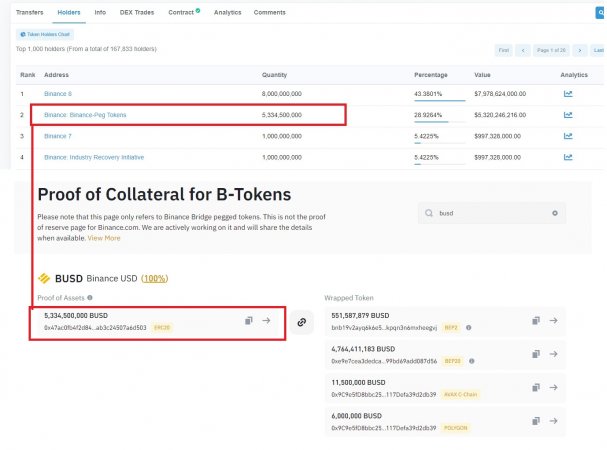Click the BUSD logo icon

tap(44, 278)
